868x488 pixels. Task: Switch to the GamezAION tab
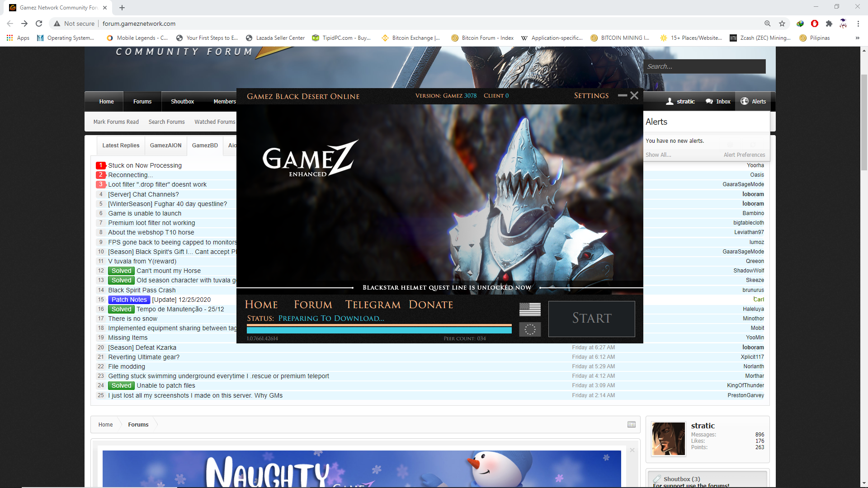click(x=165, y=145)
